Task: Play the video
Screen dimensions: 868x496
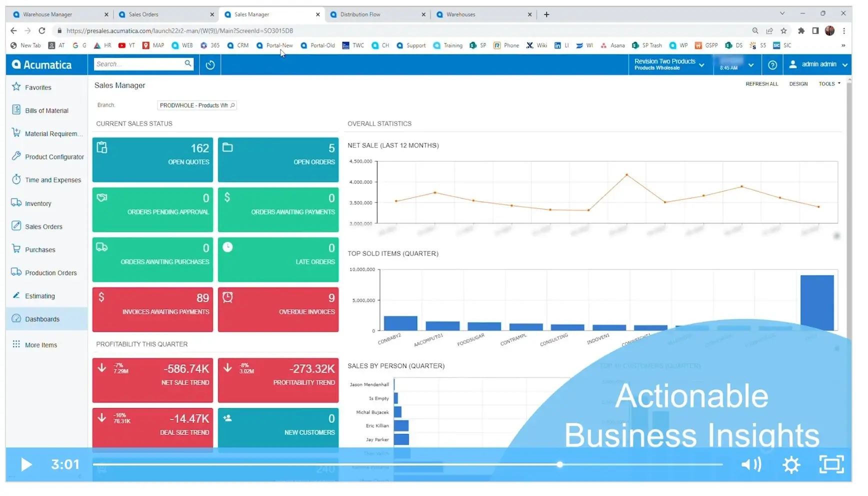Action: pos(26,464)
